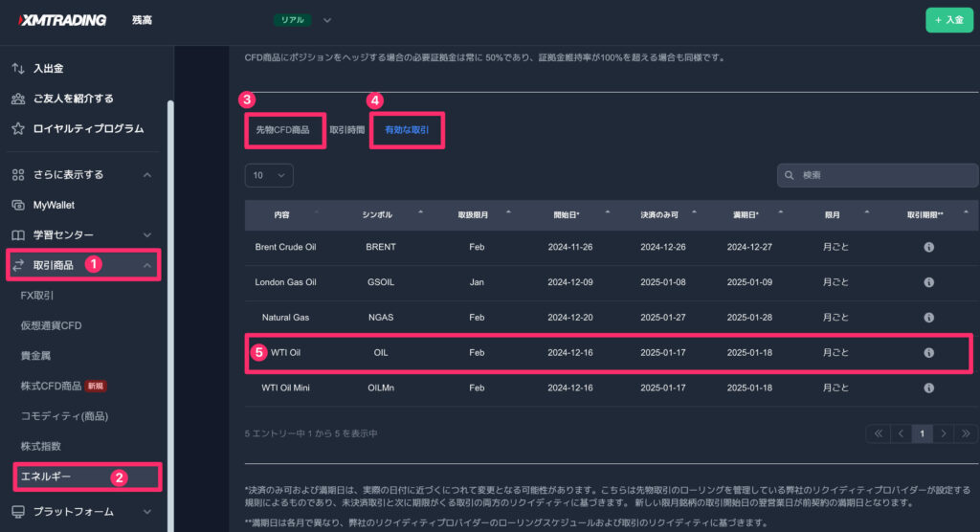The width and height of the screenshot is (980, 532).
Task: Click info icon in Brent Crude Oil row
Action: (x=928, y=247)
